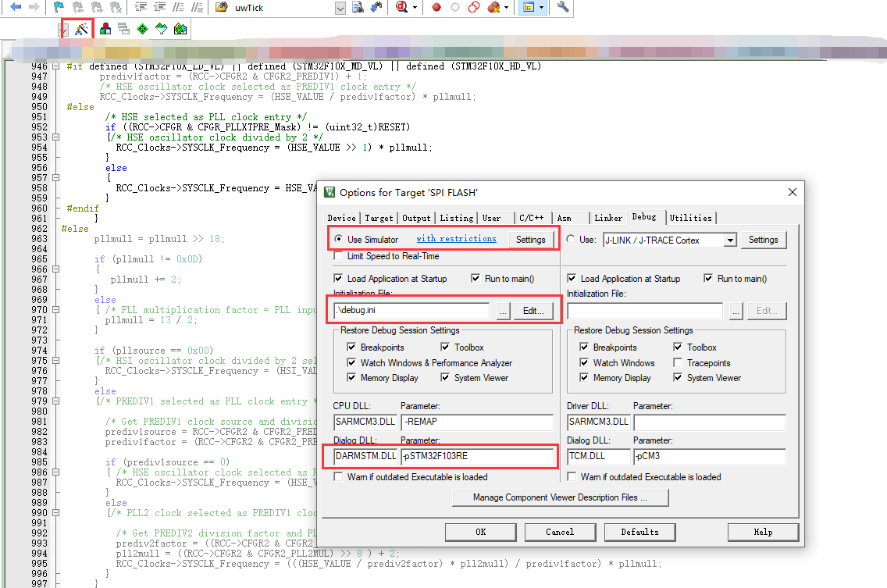Select the Use Simulator radio button
This screenshot has width=887, height=588.
click(x=338, y=239)
